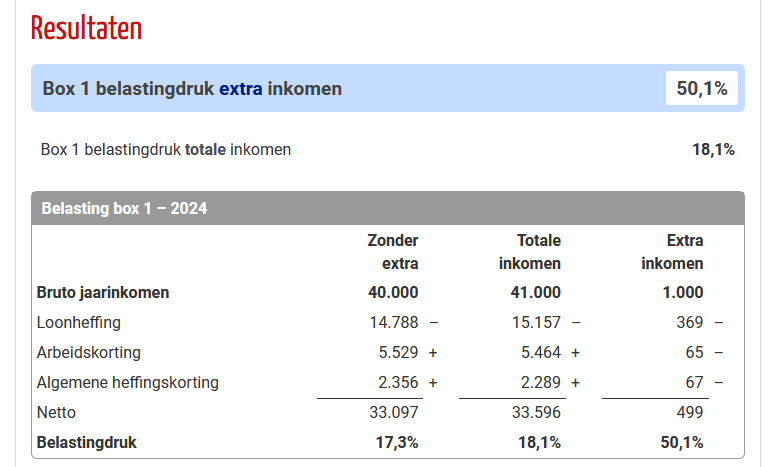This screenshot has width=765, height=467.
Task: Click the 14.788 loonheffing amount
Action: click(394, 323)
